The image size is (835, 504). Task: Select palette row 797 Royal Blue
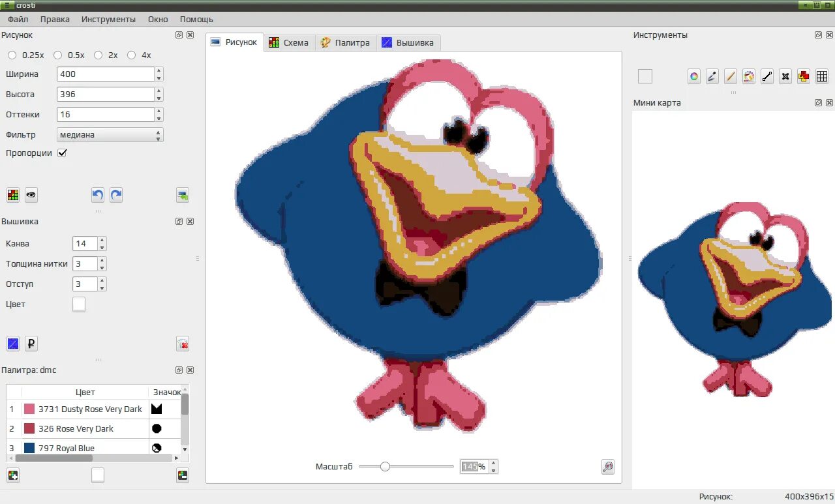pyautogui.click(x=93, y=448)
